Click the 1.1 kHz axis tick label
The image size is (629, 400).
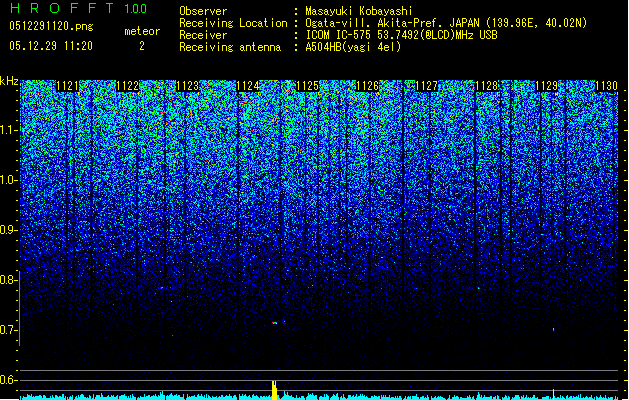(x=8, y=130)
